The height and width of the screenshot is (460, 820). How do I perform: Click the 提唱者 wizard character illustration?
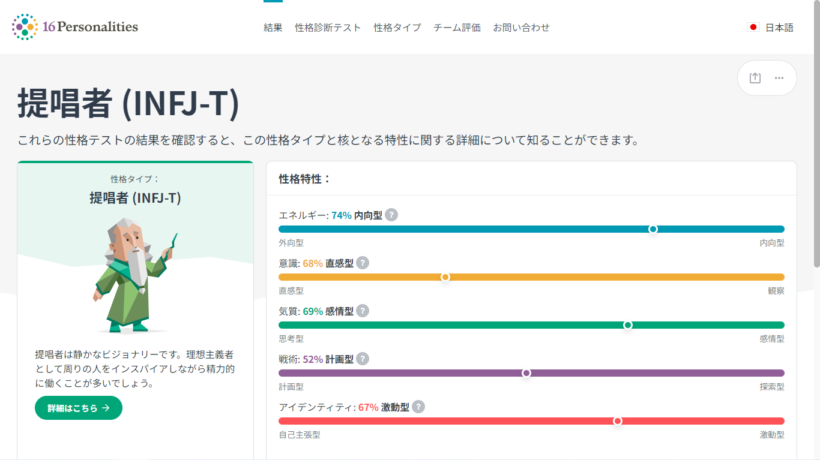[132, 275]
